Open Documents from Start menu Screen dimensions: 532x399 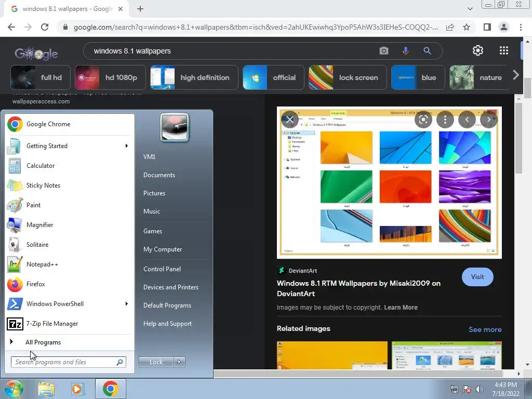(x=159, y=175)
